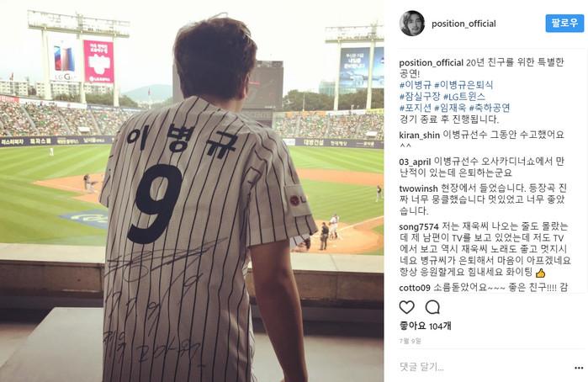Open the #임재욱 hashtag
Viewport: 588px width, 382px height.
tap(450, 108)
